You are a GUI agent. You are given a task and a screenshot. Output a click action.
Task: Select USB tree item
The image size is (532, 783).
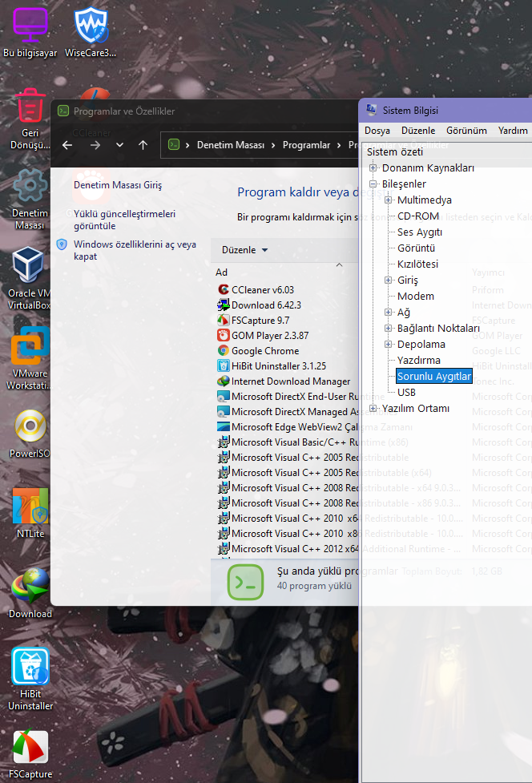coord(406,393)
